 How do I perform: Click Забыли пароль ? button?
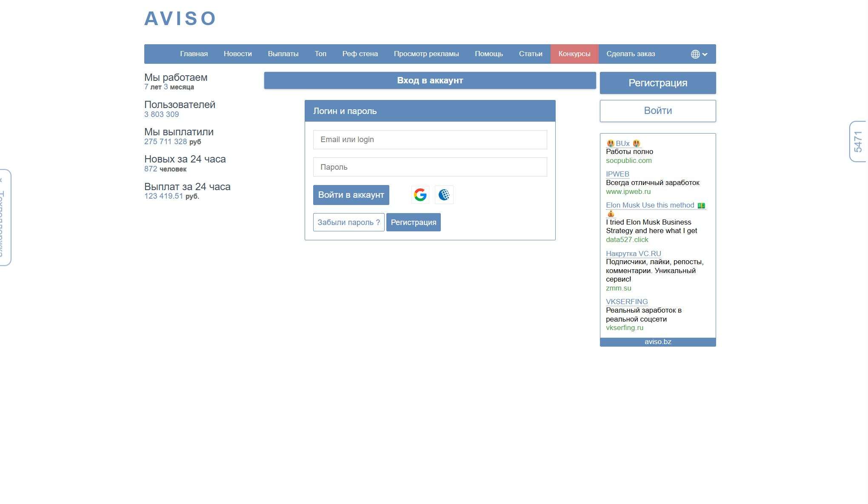348,222
